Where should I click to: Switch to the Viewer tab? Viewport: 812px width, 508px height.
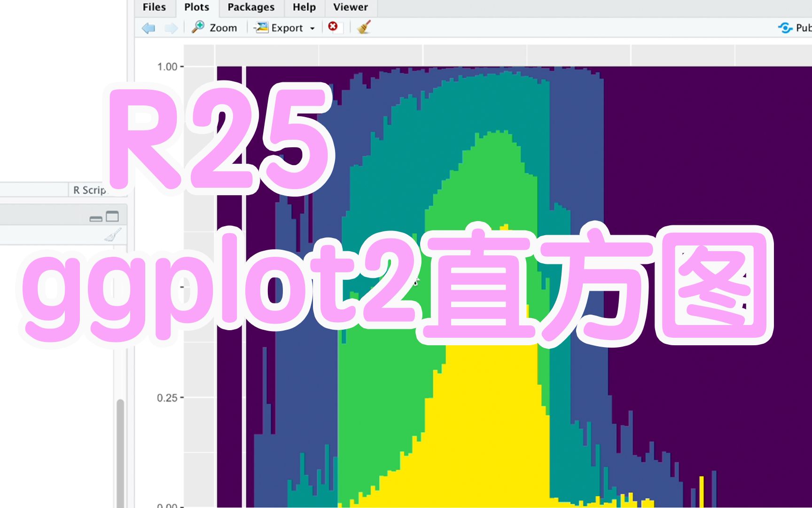351,7
